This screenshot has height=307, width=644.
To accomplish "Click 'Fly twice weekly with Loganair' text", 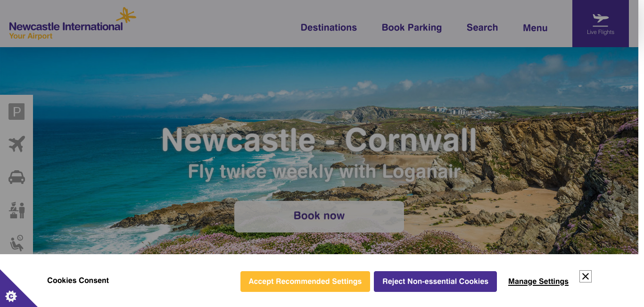I will 324,172.
